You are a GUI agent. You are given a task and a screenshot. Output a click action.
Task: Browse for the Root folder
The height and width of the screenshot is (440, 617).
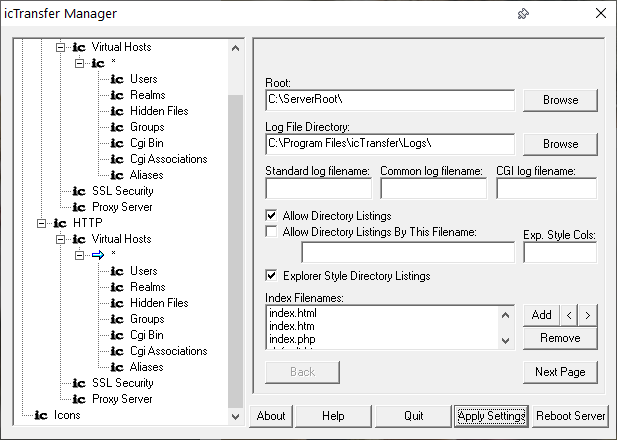[560, 100]
